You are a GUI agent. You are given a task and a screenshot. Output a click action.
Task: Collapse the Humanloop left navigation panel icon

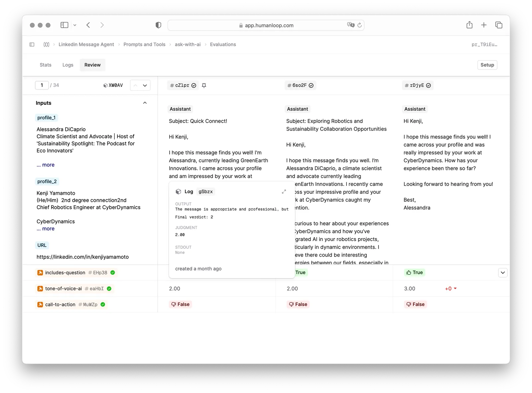tap(32, 45)
